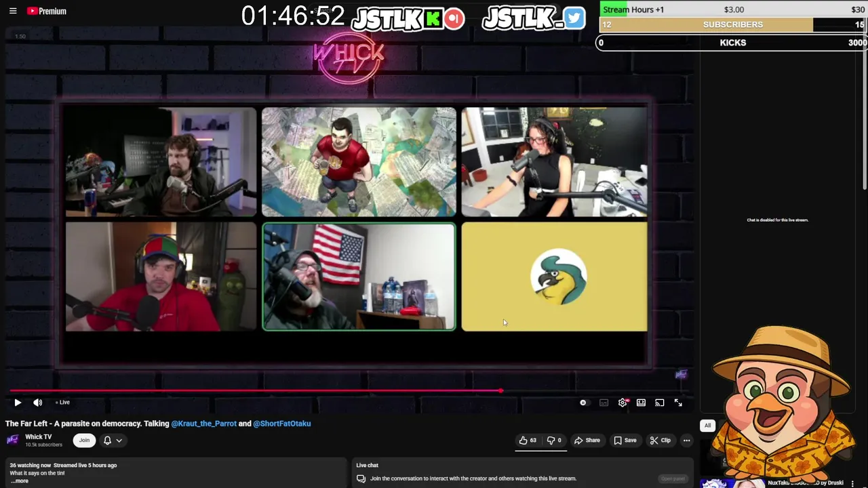Click the video title text
Image resolution: width=868 pixels, height=488 pixels.
pos(158,424)
